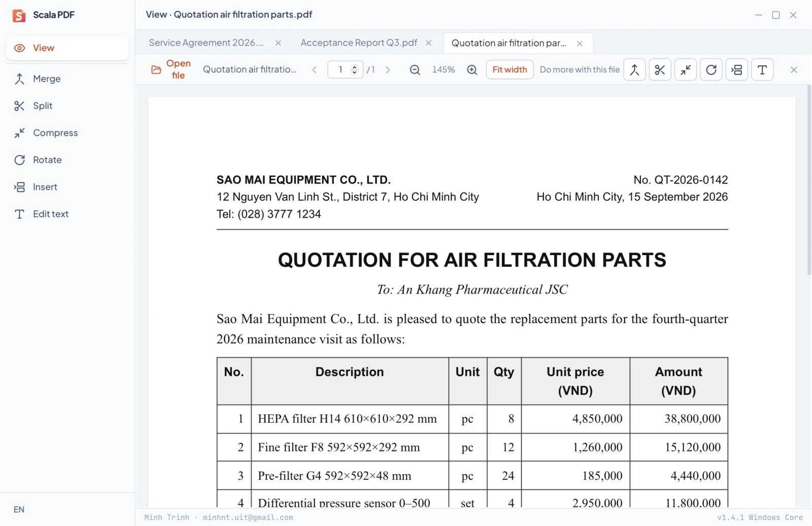Open Rotate in the sidebar
Screen dimensions: 812x526
click(67, 160)
